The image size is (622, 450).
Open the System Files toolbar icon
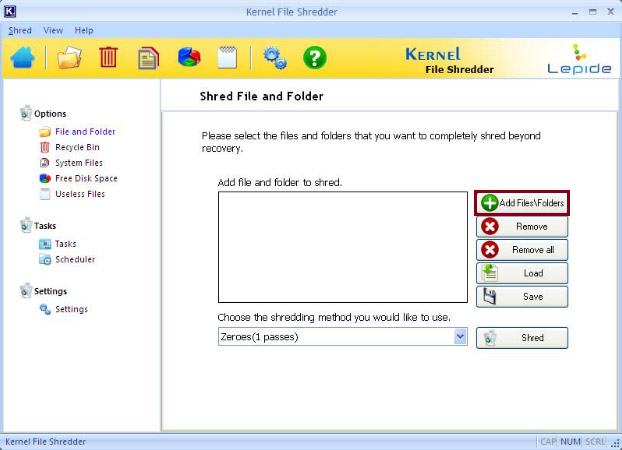(x=148, y=58)
